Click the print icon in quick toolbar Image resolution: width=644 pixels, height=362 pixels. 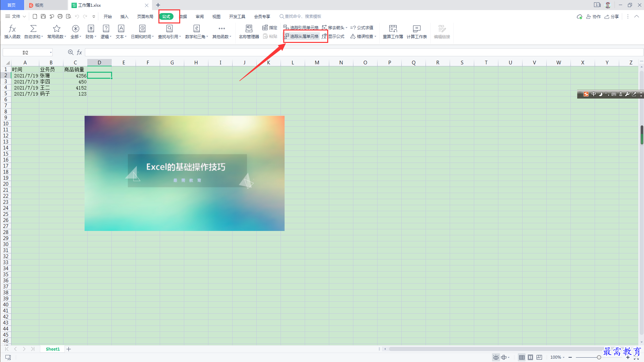[60, 16]
